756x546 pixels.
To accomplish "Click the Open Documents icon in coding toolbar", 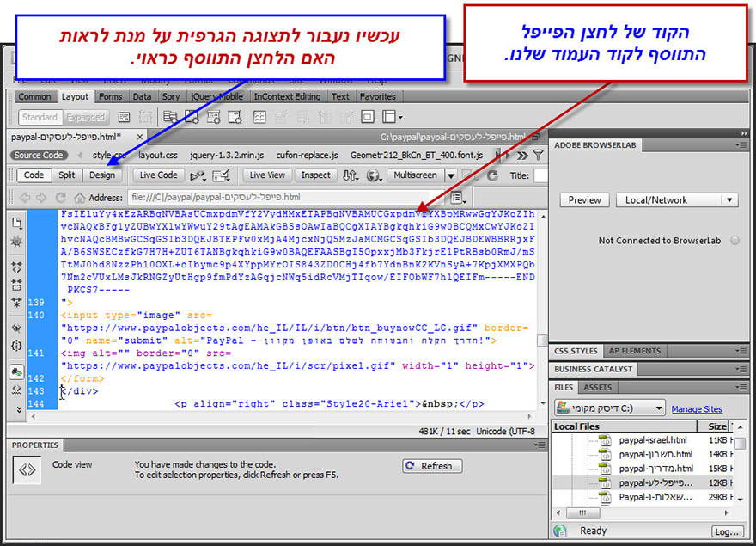I will [x=17, y=223].
